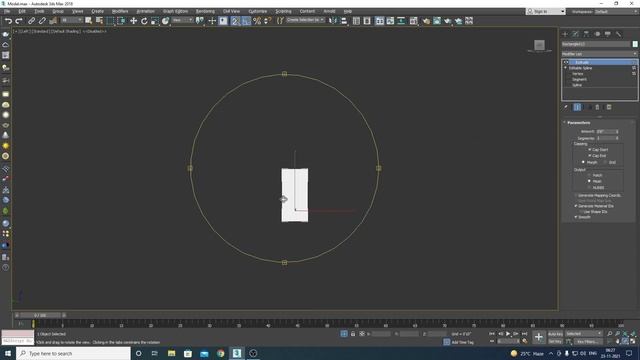
Task: Open the selection filter dropdown
Action: 71,20
